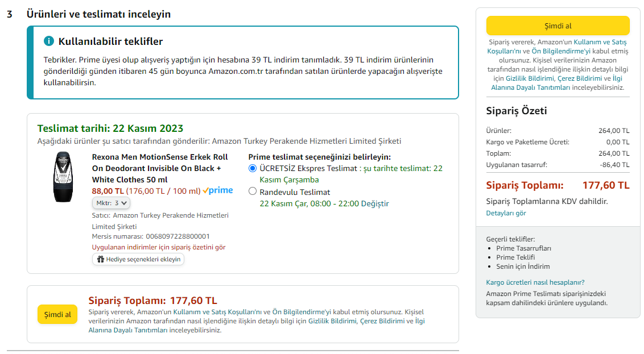This screenshot has height=354, width=644.
Task: Open the Rexona deodorant product thumbnail
Action: pos(61,177)
